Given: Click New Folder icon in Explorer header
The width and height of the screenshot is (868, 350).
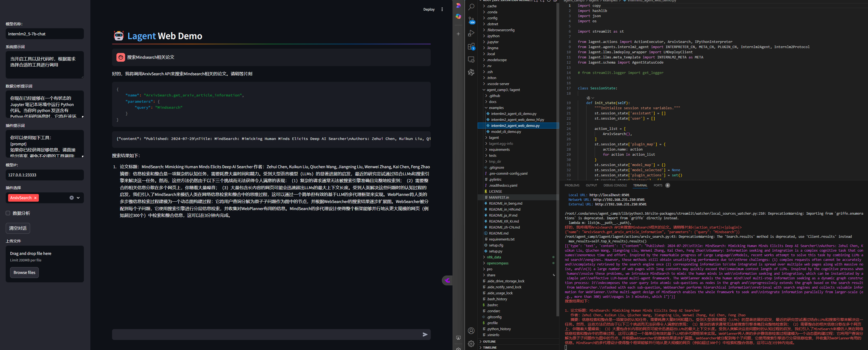Looking at the screenshot, I should tap(542, 1).
